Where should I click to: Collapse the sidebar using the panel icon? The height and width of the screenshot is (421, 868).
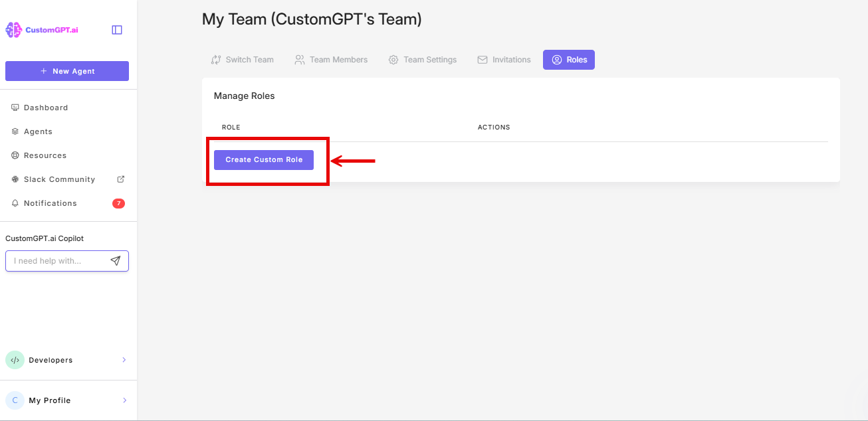pos(117,29)
